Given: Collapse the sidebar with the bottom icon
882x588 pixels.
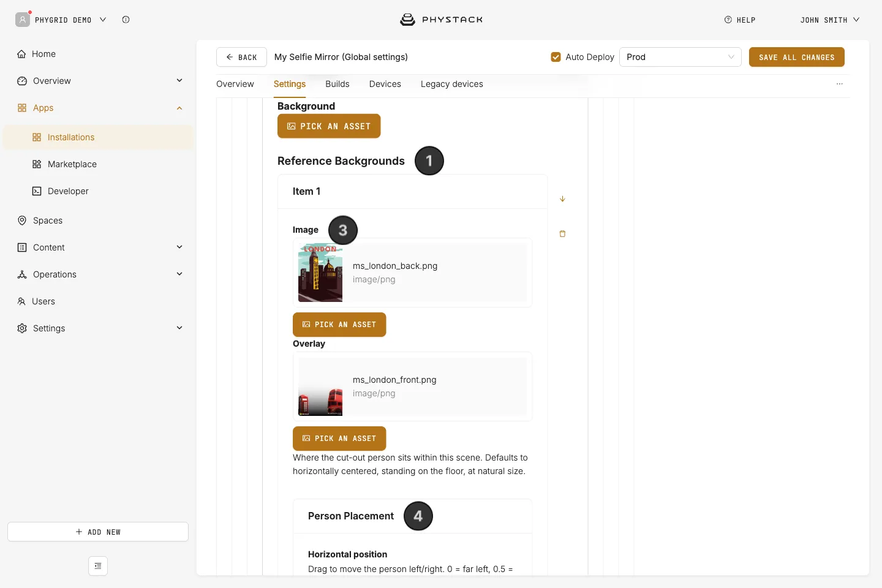Looking at the screenshot, I should point(98,566).
